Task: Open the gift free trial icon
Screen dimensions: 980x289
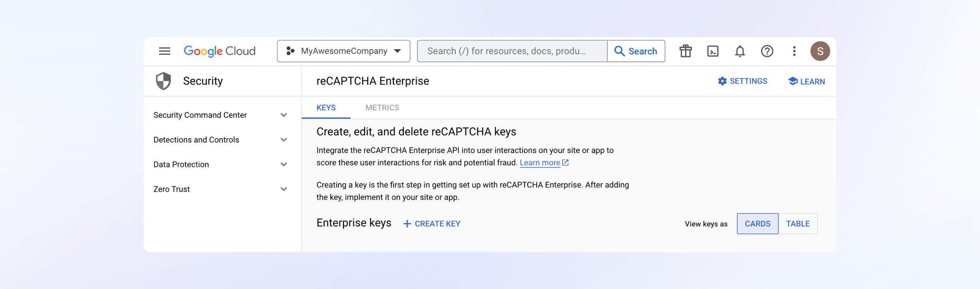Action: click(685, 51)
